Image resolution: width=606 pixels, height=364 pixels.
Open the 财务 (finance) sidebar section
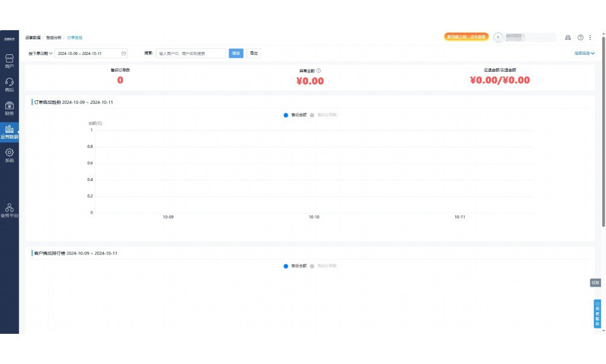coord(8,107)
